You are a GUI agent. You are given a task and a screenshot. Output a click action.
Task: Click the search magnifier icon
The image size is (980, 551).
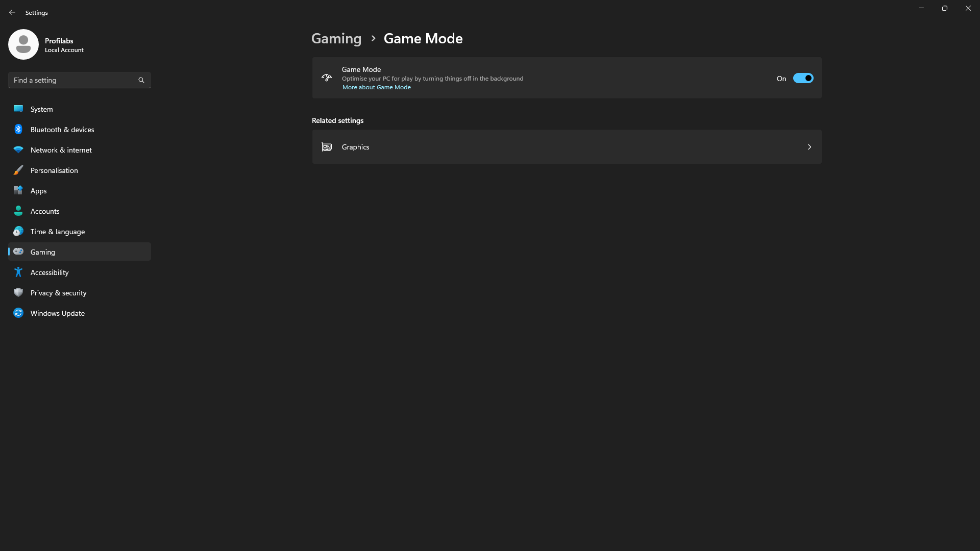point(141,80)
